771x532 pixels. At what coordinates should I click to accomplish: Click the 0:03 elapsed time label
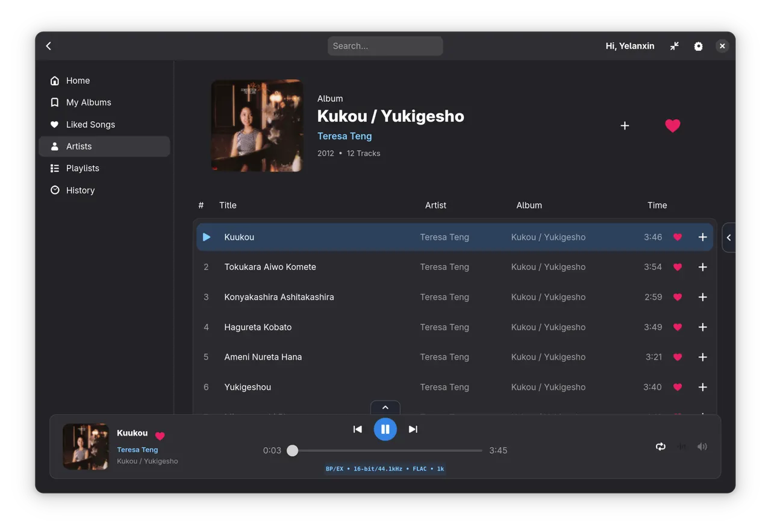click(272, 450)
